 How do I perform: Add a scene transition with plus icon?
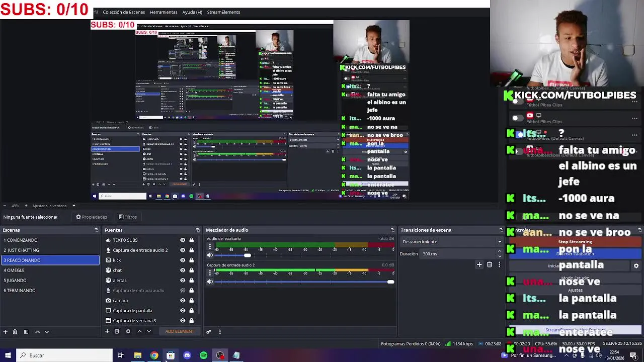point(479,264)
